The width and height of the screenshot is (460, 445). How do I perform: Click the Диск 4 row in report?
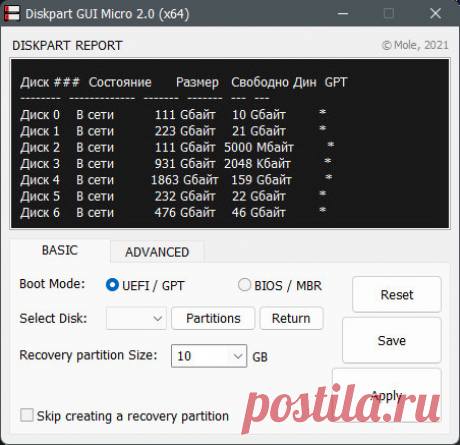tap(176, 180)
